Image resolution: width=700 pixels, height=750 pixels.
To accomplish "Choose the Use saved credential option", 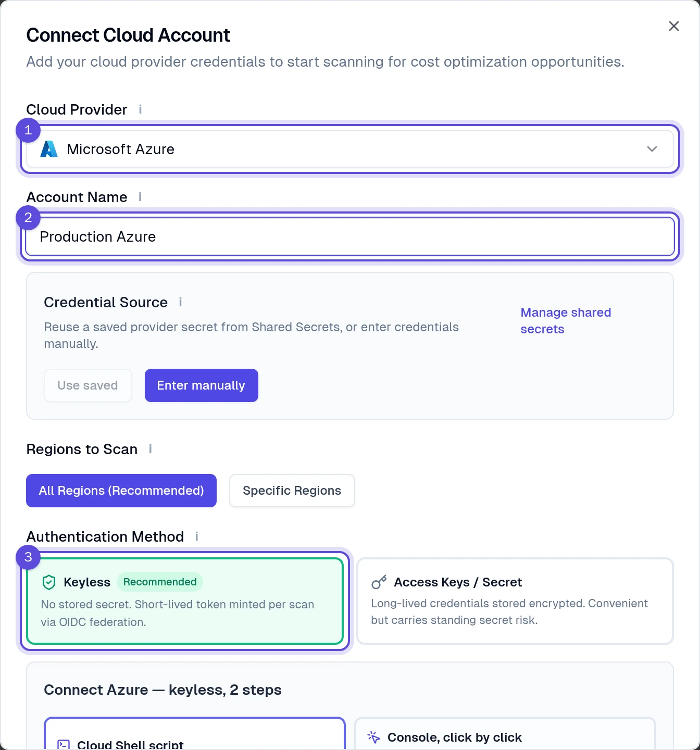I will [88, 385].
